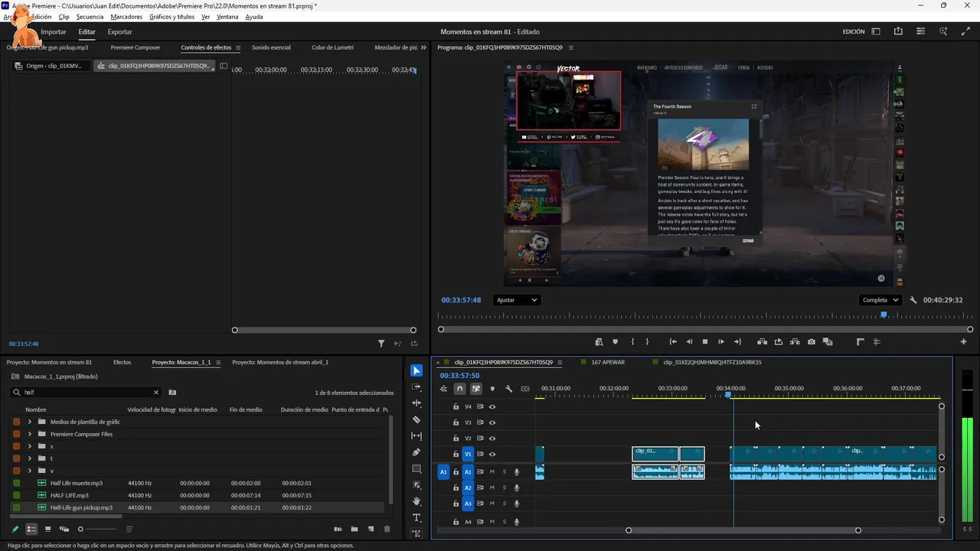Toggle linked selection in timeline
980x551 pixels.
(x=476, y=389)
